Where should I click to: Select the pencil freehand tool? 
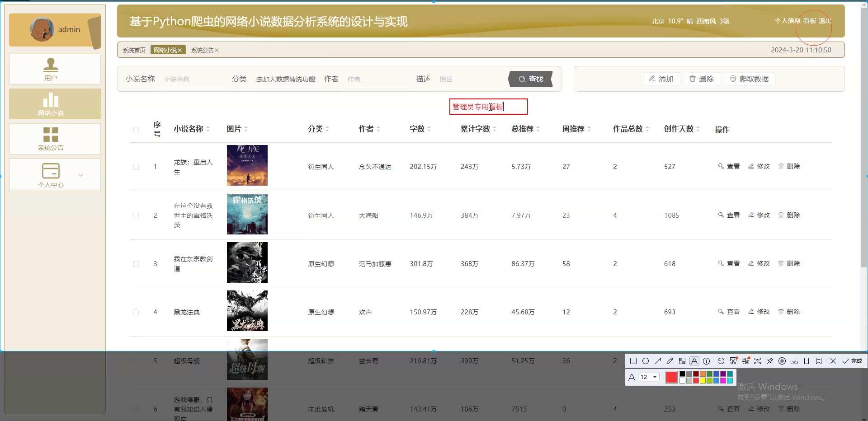click(670, 361)
